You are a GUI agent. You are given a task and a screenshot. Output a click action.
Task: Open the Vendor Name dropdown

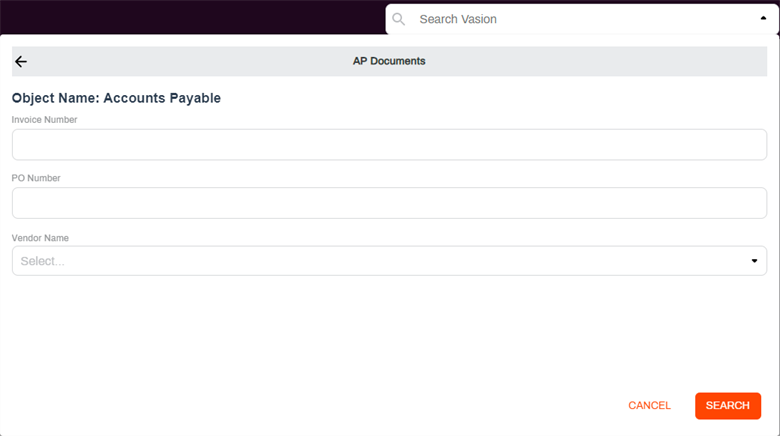click(x=389, y=261)
